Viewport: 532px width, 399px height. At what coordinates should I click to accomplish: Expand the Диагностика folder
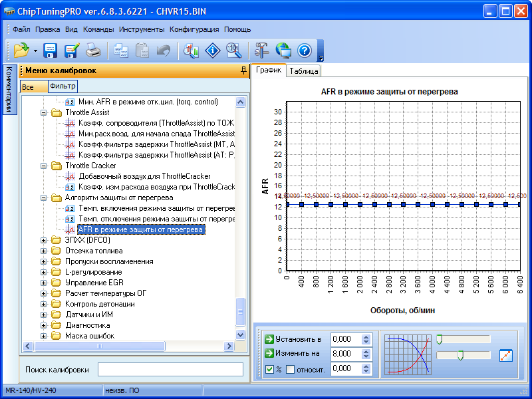click(x=45, y=325)
